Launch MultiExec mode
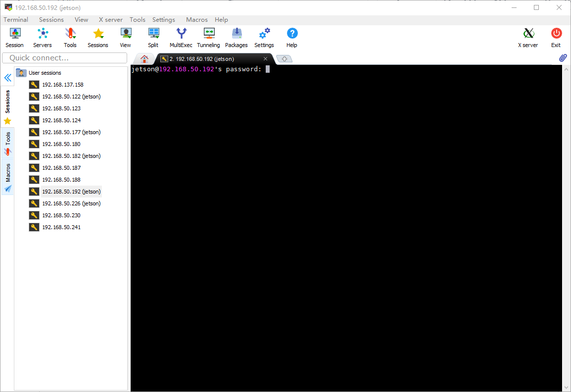Screen dimensions: 571x392 pyautogui.click(x=181, y=38)
